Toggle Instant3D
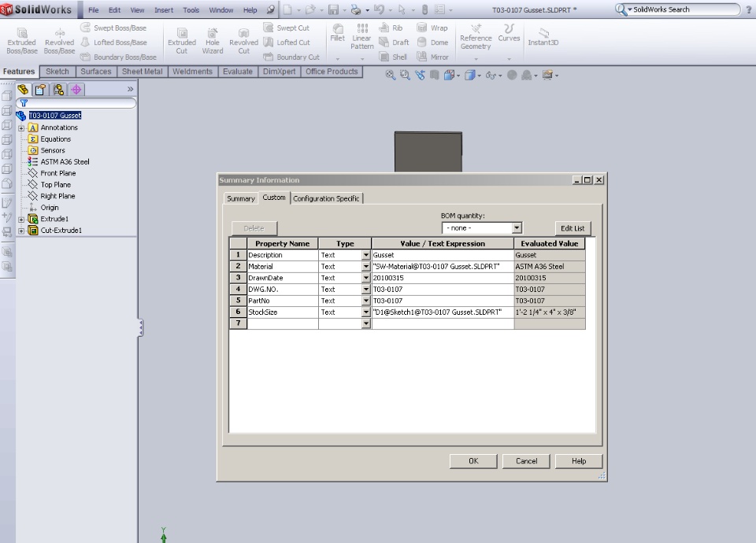This screenshot has height=543, width=756. [x=543, y=37]
